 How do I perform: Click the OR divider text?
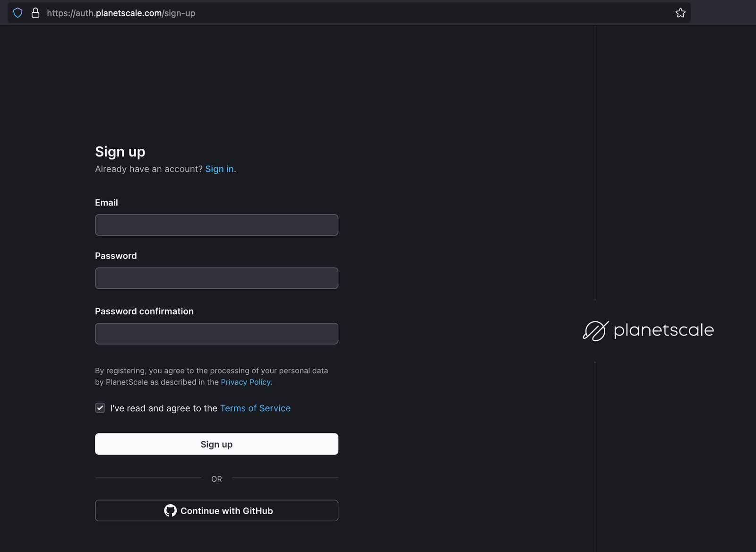tap(216, 479)
